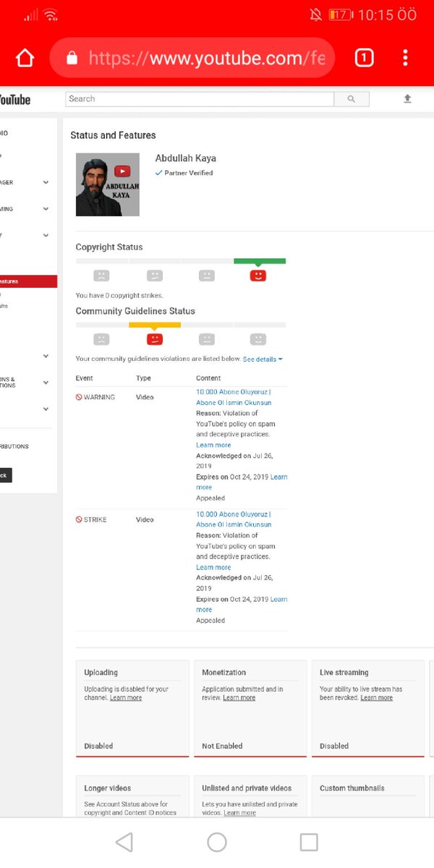The image size is (434, 868).
Task: Click the Content column header
Action: click(208, 378)
